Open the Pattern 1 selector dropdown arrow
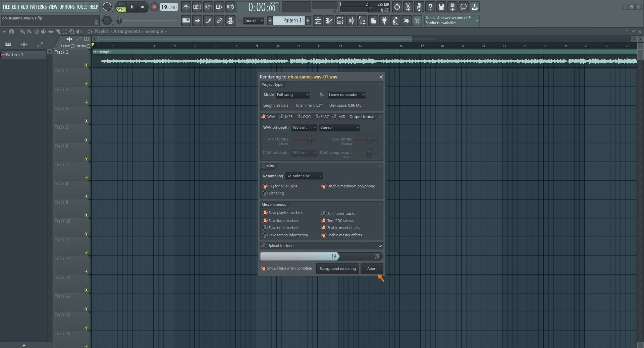 coord(270,21)
